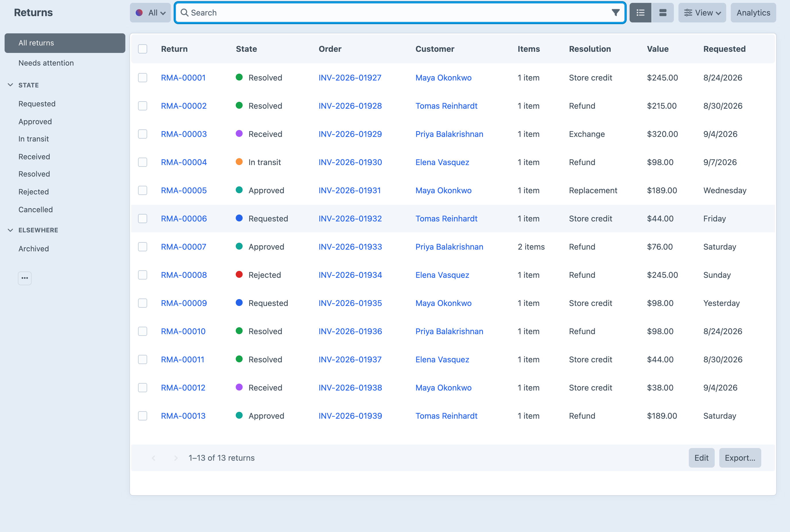Click the red Rejected dot for RMA-00008
790x532 pixels.
point(239,274)
